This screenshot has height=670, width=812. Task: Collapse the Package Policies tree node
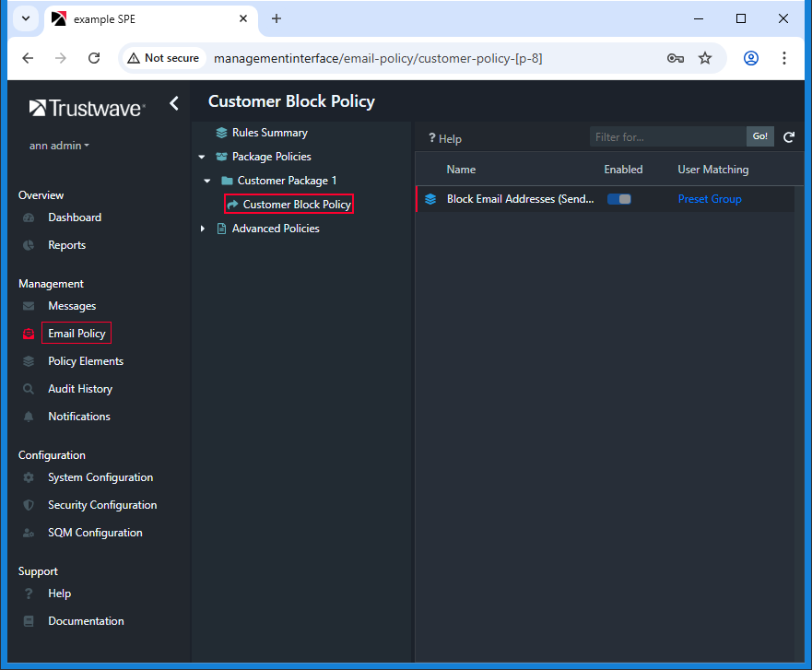pyautogui.click(x=202, y=157)
